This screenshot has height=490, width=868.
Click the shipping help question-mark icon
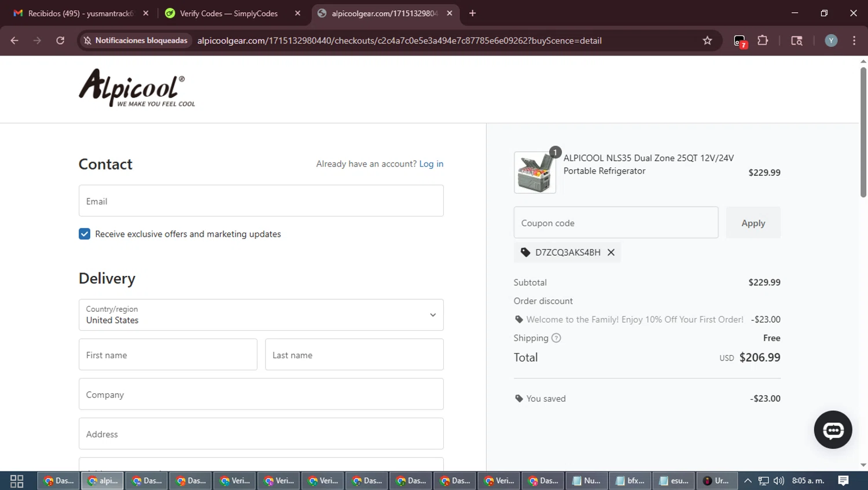556,338
